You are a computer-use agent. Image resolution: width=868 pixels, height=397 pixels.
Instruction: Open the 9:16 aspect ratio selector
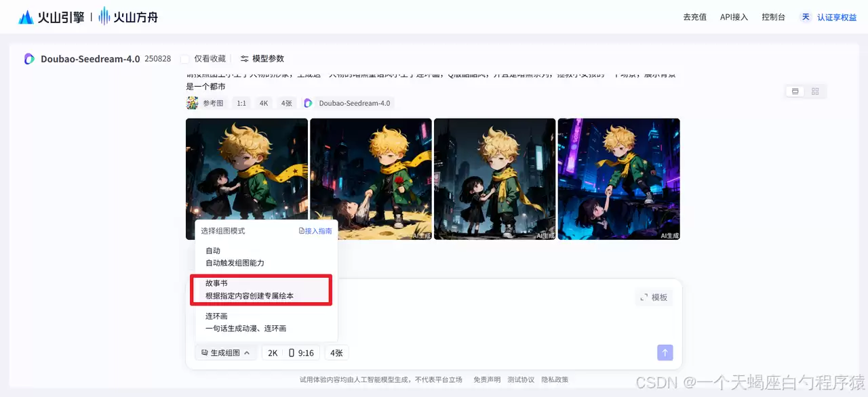point(302,353)
